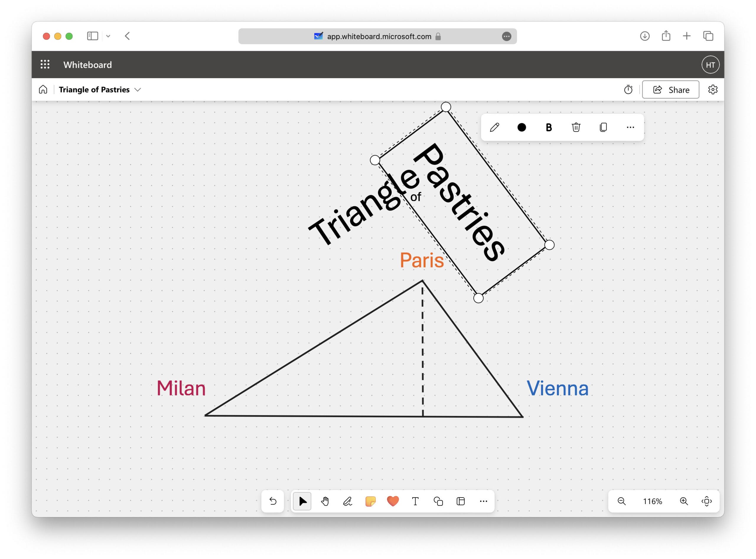This screenshot has width=756, height=559.
Task: Open a new Safari tab
Action: [686, 36]
